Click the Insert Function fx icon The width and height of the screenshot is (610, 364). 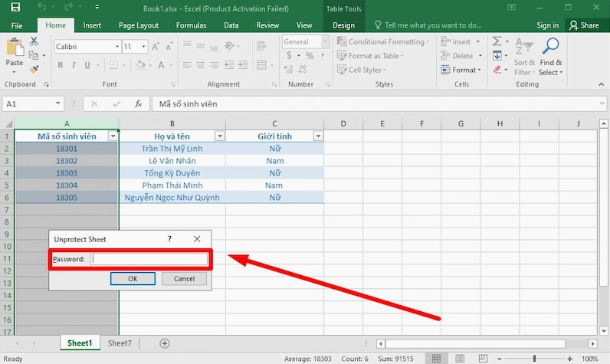point(138,103)
